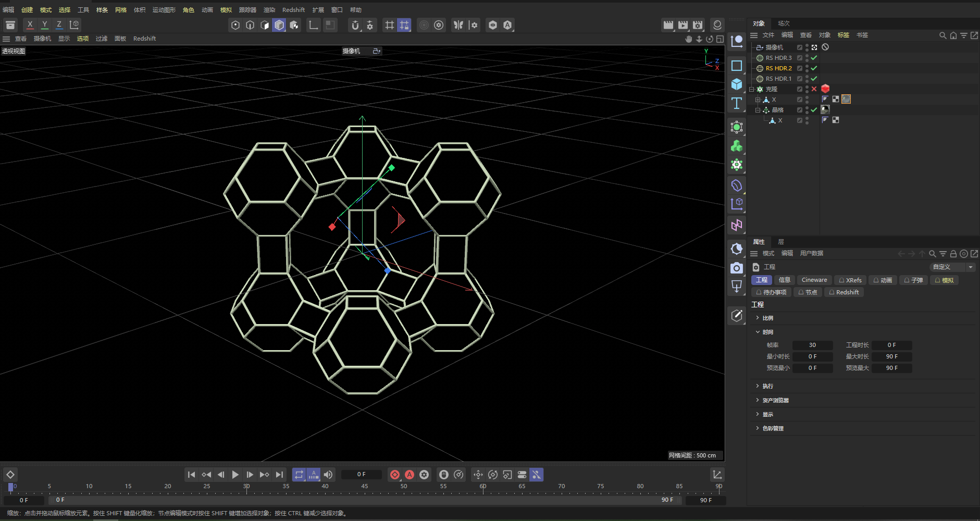Select Points mode icon in top toolbar
Screen dimensions: 980x521
[x=235, y=25]
